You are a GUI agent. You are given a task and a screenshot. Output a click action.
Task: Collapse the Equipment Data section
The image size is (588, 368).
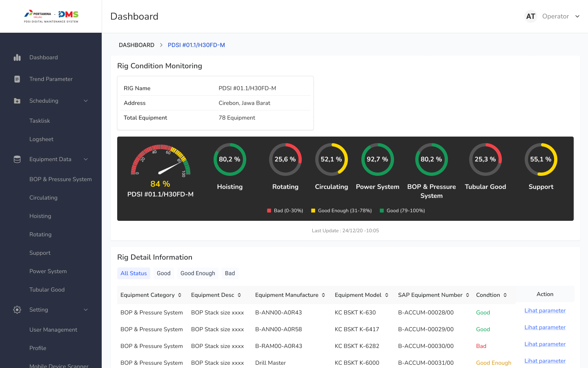[86, 159]
